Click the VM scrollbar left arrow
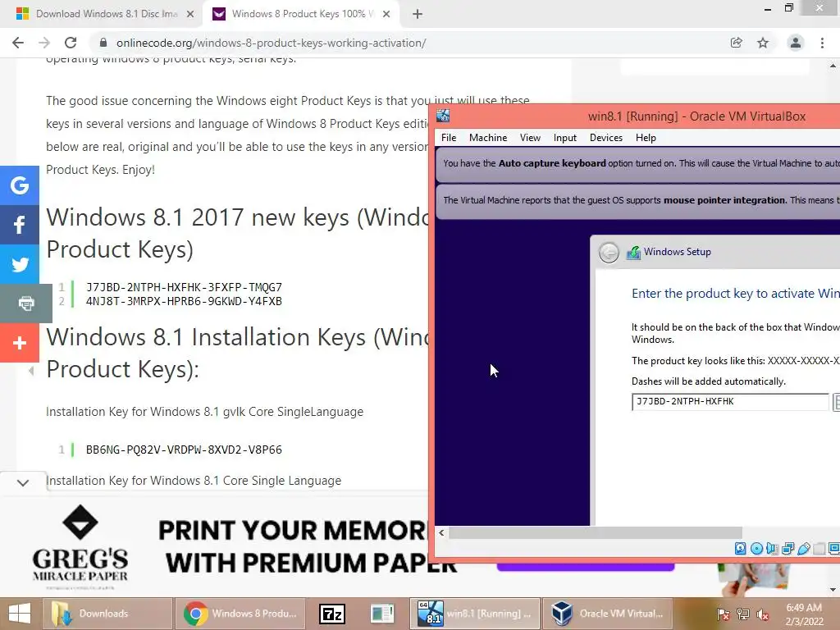This screenshot has height=630, width=840. (x=441, y=532)
